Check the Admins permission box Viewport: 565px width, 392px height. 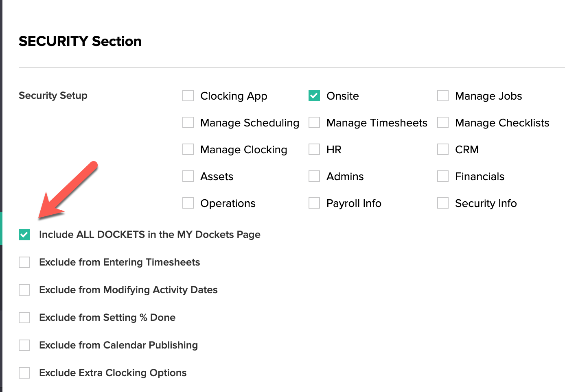314,176
